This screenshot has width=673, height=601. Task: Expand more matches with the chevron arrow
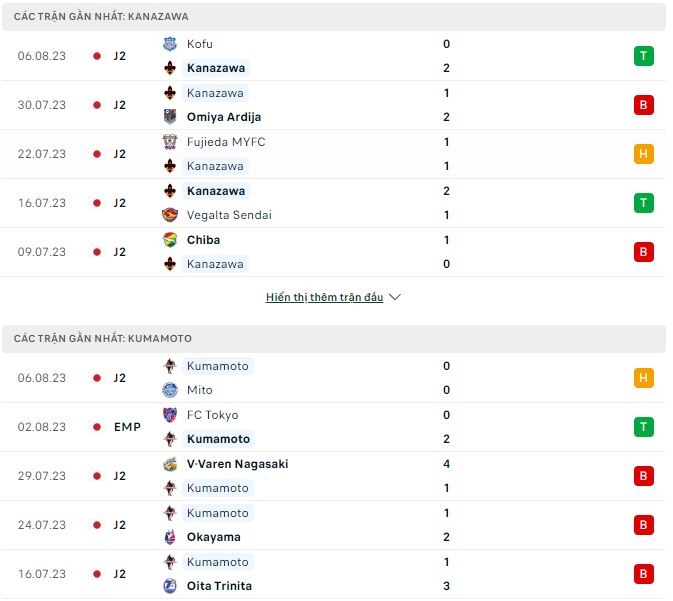pos(394,297)
